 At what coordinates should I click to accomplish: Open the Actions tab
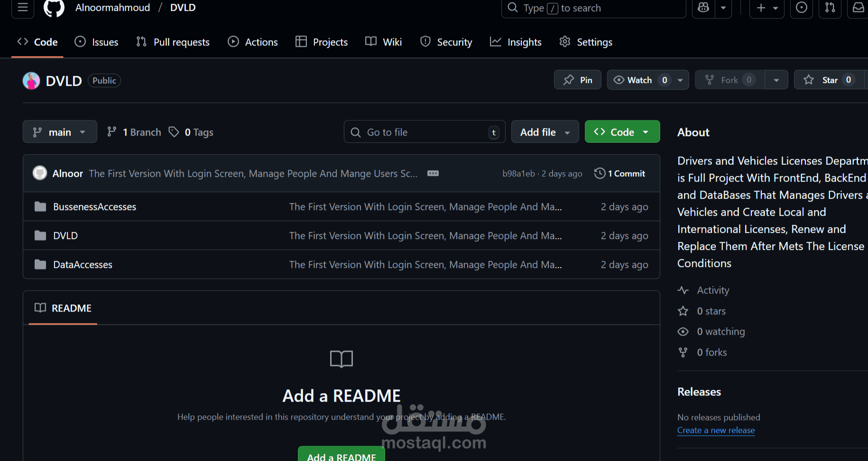coord(253,42)
